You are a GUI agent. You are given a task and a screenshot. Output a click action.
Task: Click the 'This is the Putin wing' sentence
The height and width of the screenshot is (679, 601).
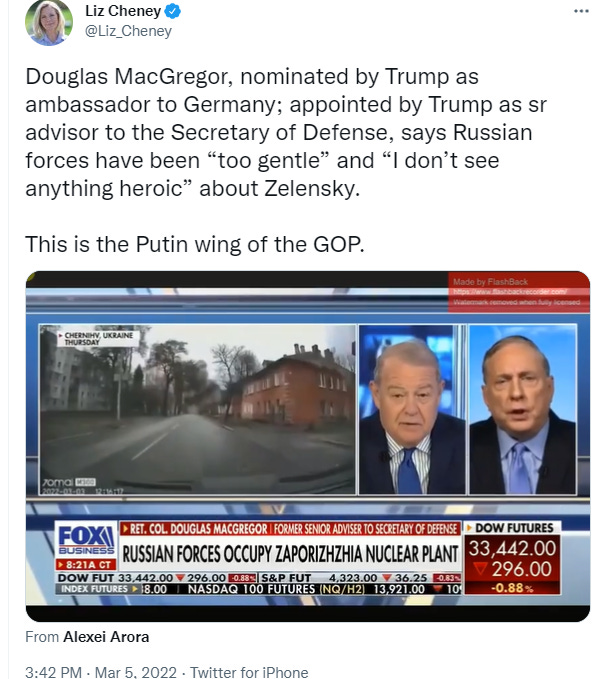(195, 244)
